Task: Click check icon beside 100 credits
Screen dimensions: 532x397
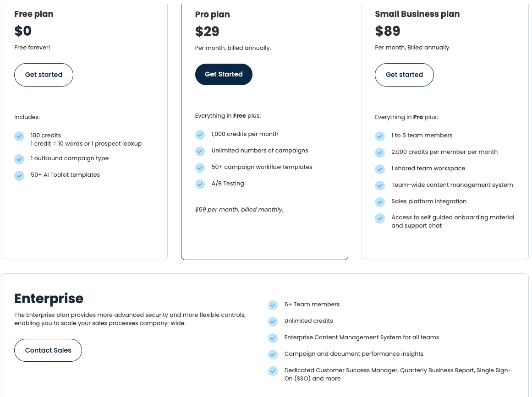Action: 19,136
